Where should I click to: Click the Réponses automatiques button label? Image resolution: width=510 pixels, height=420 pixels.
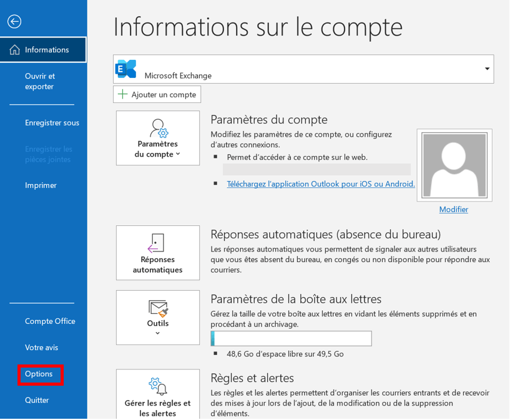coord(158,265)
